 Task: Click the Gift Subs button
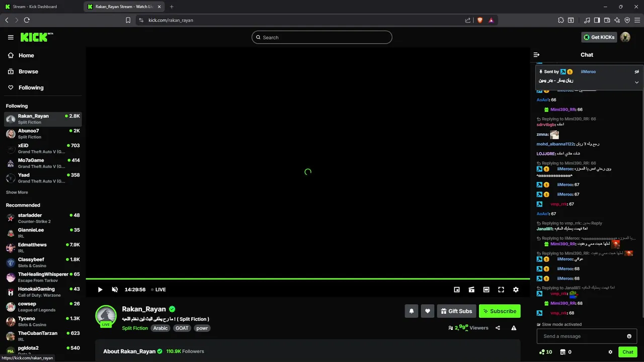tap(456, 311)
